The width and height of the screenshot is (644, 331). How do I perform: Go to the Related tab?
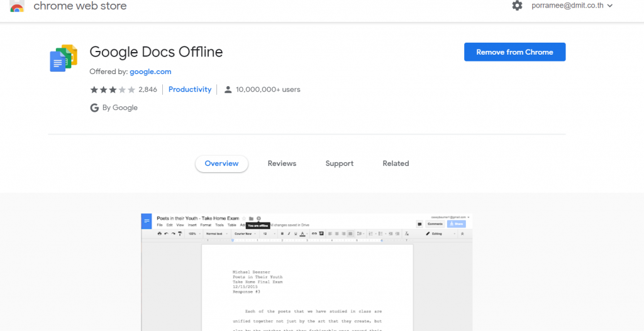click(x=396, y=164)
